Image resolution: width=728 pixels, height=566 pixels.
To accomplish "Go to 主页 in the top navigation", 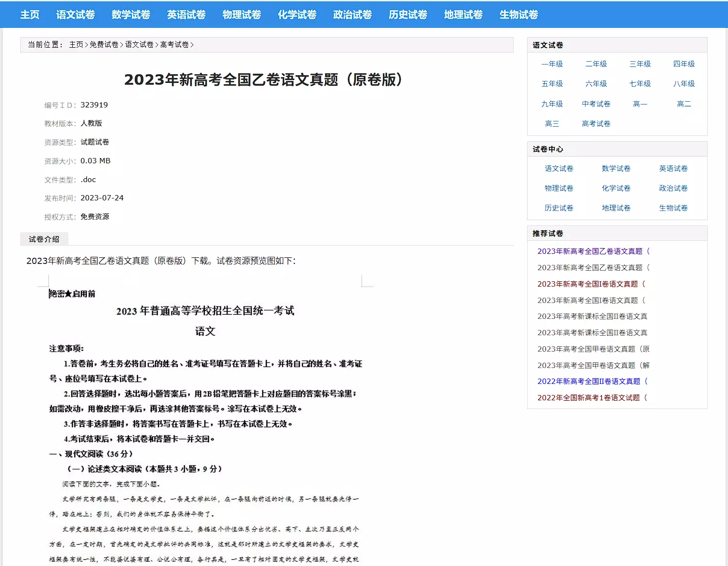I will [x=30, y=14].
